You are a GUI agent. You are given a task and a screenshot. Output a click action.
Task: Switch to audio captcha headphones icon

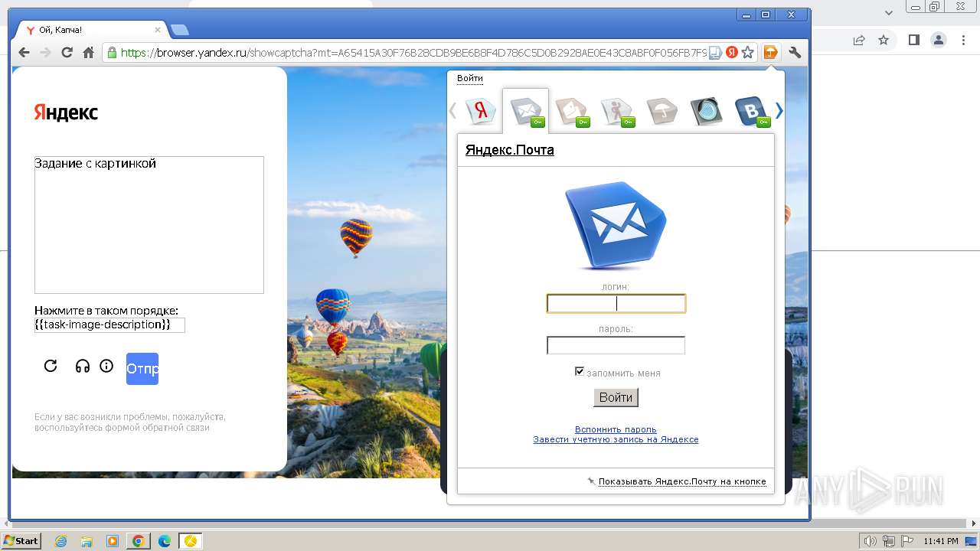83,366
